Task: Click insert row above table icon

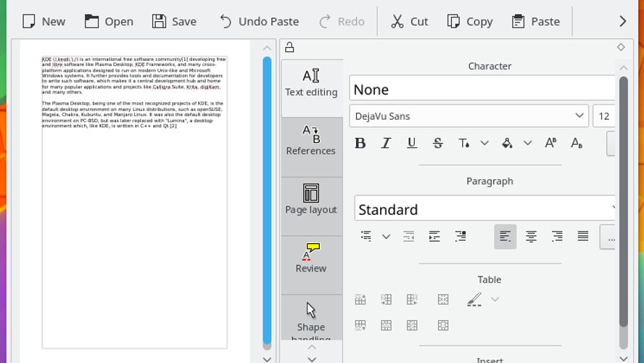Action: pyautogui.click(x=360, y=299)
